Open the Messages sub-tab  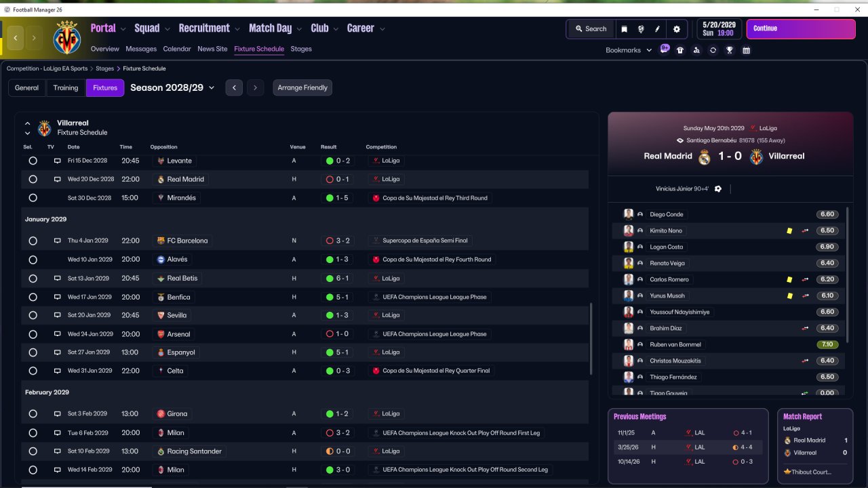141,49
